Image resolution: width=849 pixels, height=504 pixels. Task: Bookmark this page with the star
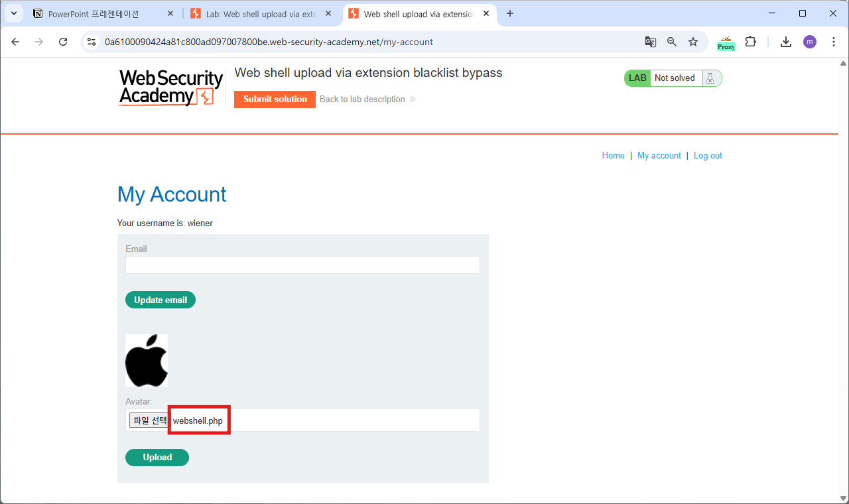[x=693, y=42]
